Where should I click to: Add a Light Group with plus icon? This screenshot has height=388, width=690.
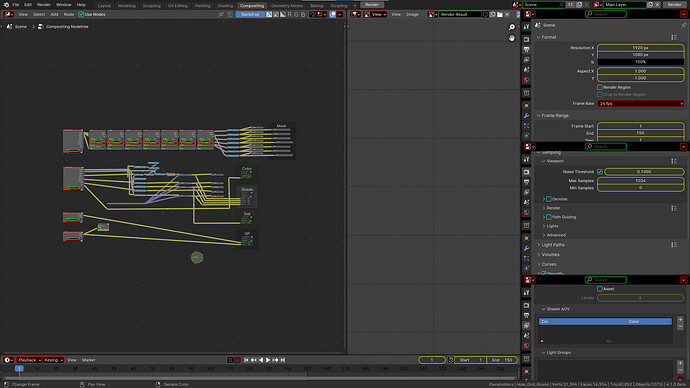point(680,363)
